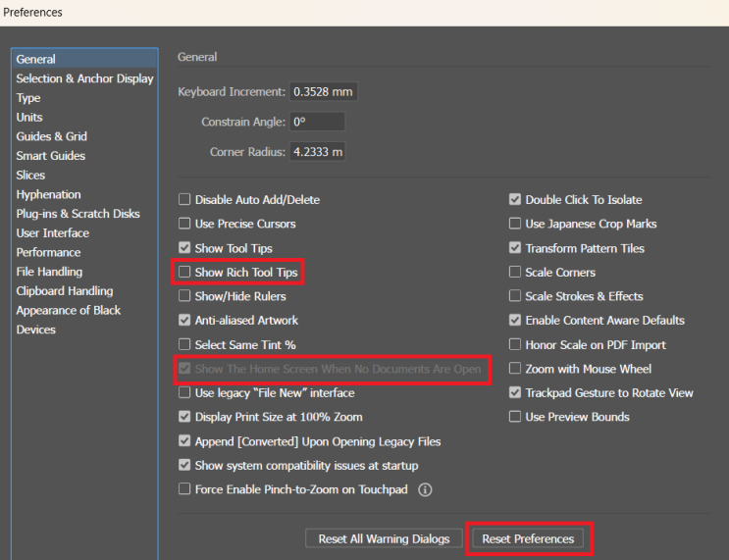Click the Reset Preferences button

[x=528, y=538]
